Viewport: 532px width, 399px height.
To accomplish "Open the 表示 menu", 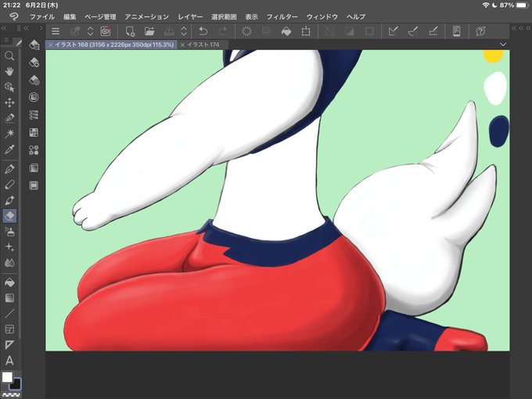I will (x=251, y=16).
